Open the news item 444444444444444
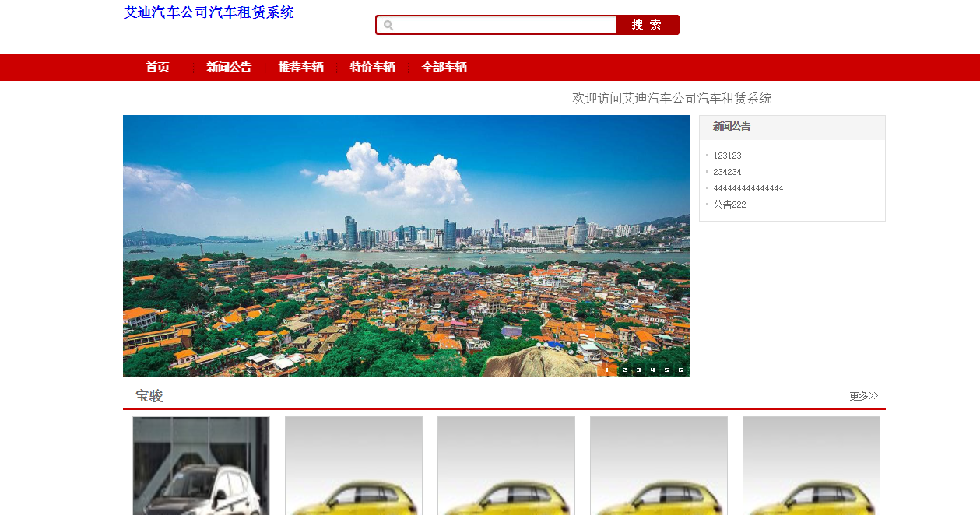980x515 pixels. (748, 188)
